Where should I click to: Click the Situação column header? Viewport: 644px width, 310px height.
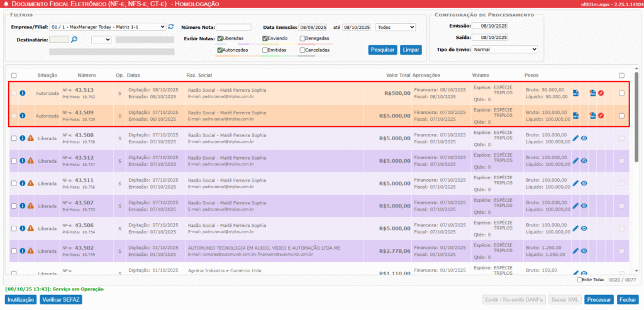click(47, 75)
